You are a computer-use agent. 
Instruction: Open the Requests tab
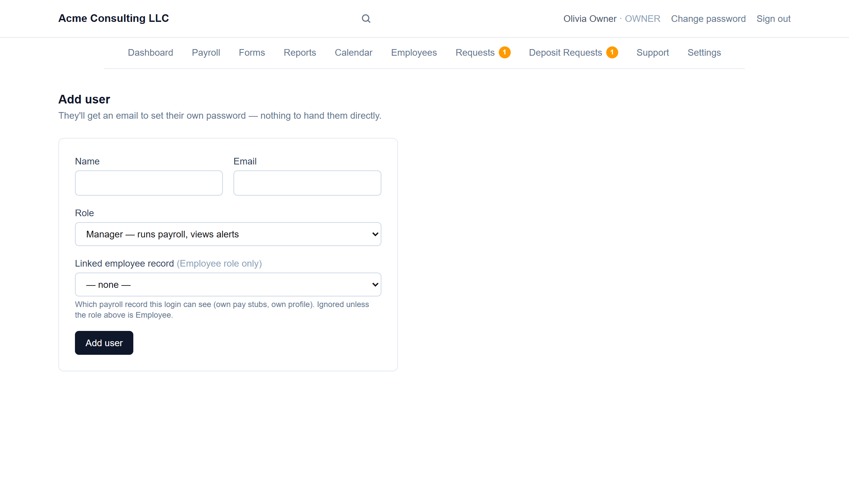pyautogui.click(x=475, y=53)
